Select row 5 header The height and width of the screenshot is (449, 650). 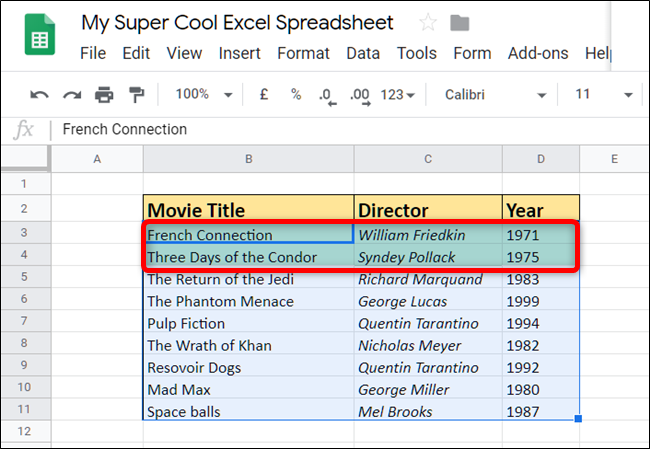click(25, 279)
